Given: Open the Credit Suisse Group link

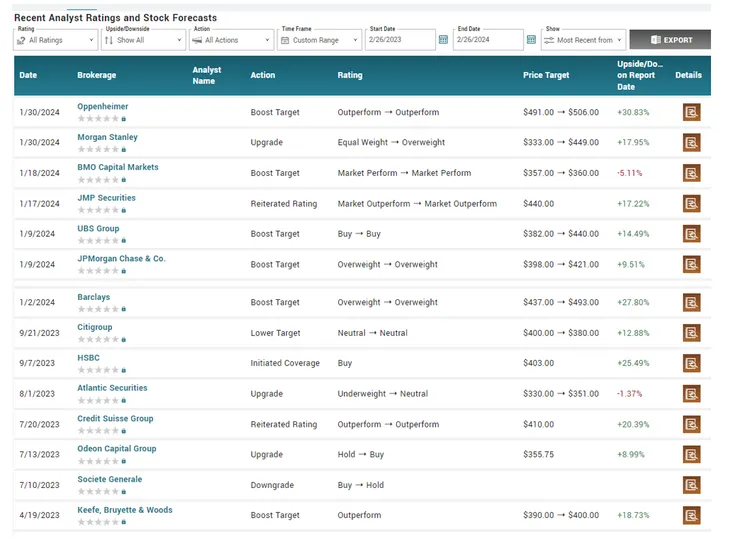Looking at the screenshot, I should tap(115, 419).
